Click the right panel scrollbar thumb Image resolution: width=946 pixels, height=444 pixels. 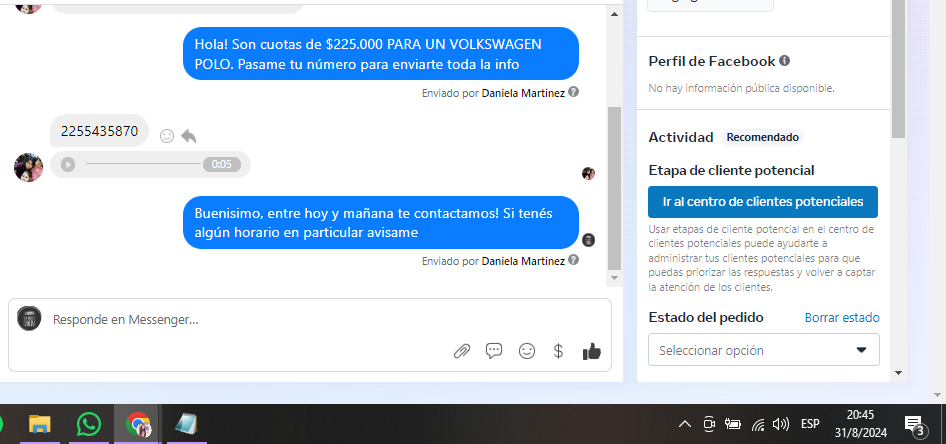pos(898,69)
